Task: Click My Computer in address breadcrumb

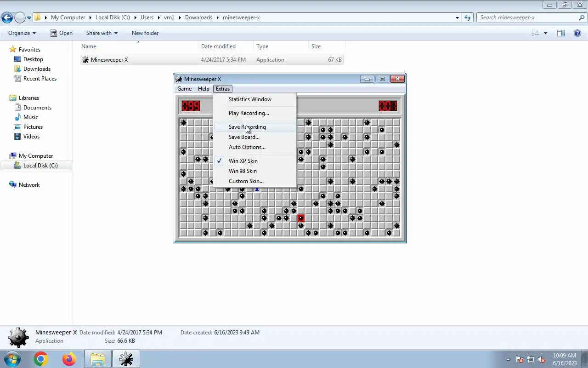Action: (x=68, y=17)
